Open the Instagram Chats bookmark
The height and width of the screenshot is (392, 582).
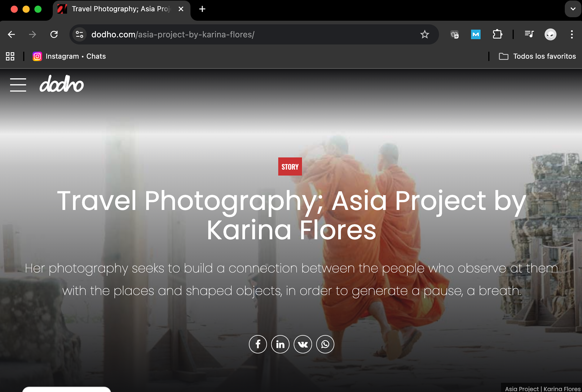click(69, 56)
